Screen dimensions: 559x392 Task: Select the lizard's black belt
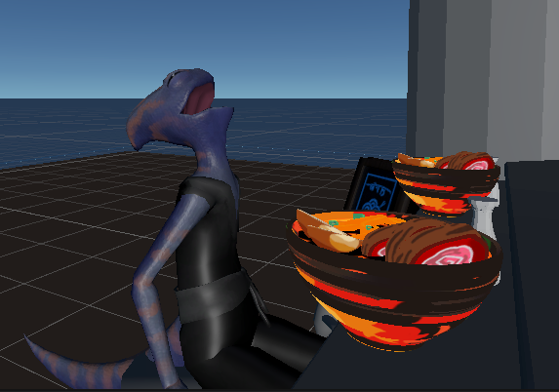[214, 295]
